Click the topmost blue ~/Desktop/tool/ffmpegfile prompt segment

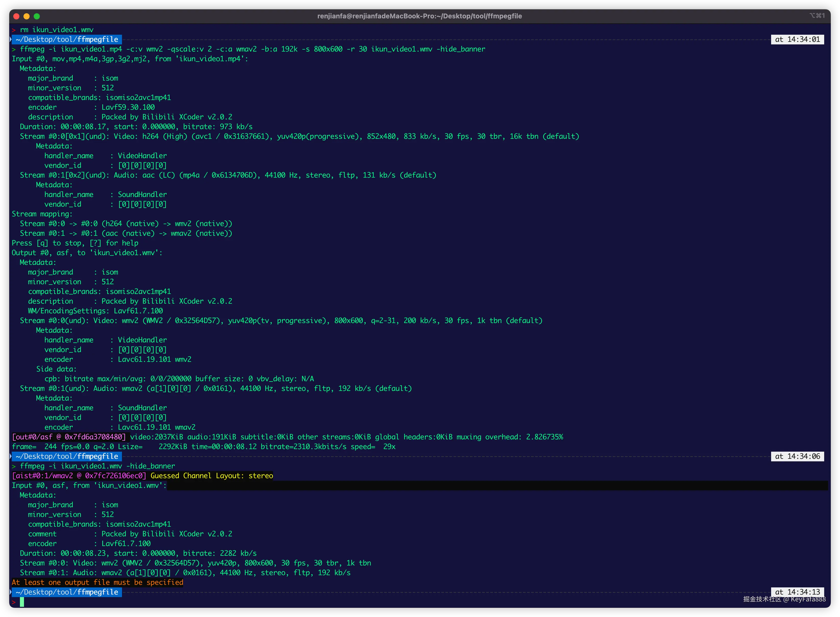[x=67, y=40]
